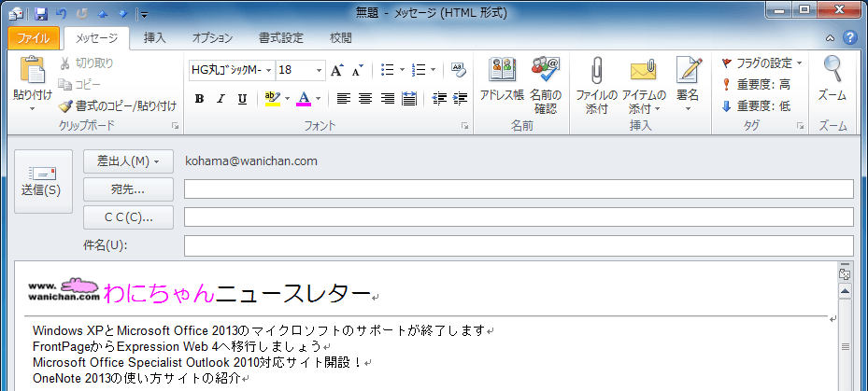Screen dimensions: 868x391
Task: Click into the 宛先 recipient field
Action: pyautogui.click(x=519, y=189)
